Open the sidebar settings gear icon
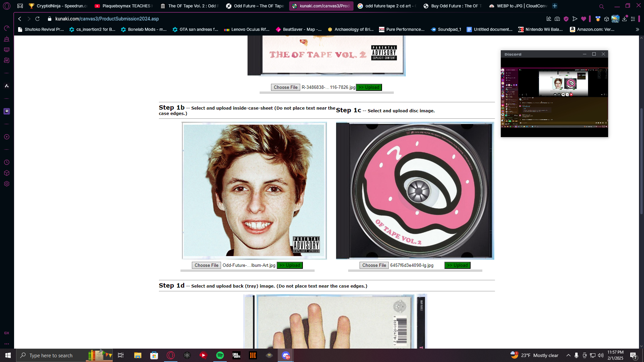Viewport: 644px width, 362px height. (x=7, y=184)
